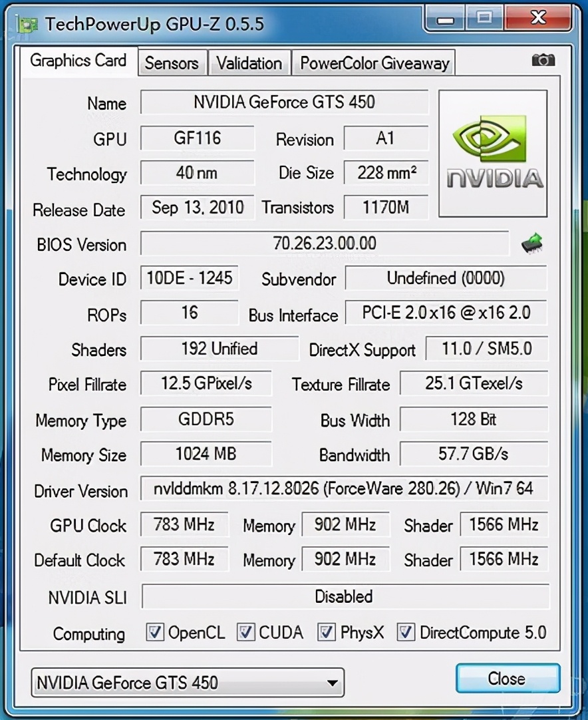Click the Release Date value Sep 13, 2010

[x=198, y=208]
